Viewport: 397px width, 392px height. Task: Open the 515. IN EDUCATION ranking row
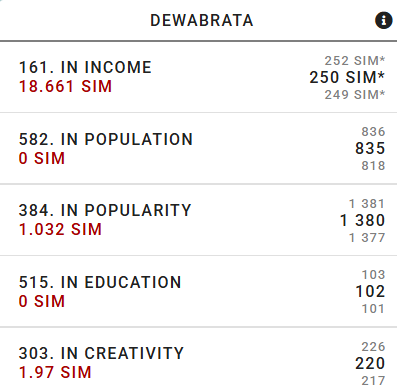pos(198,292)
